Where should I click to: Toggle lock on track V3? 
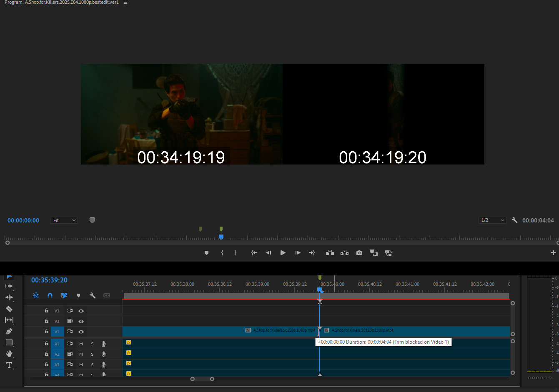[47, 311]
